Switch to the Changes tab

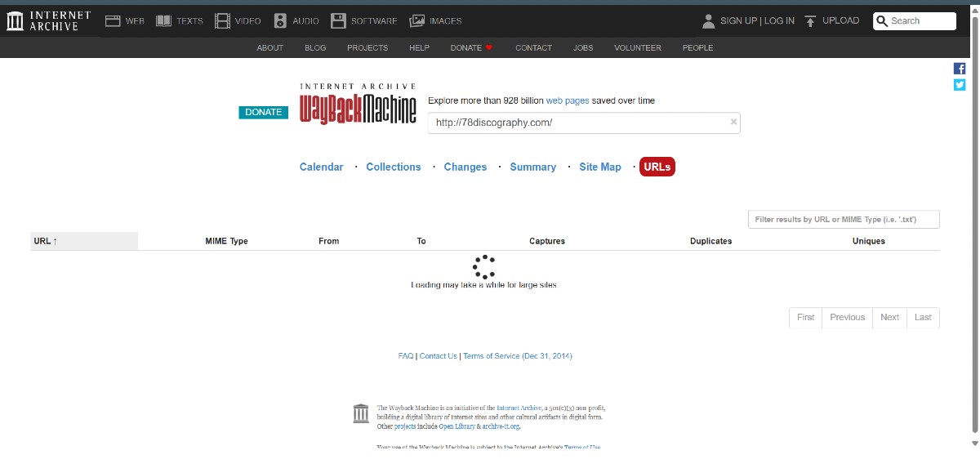point(465,167)
